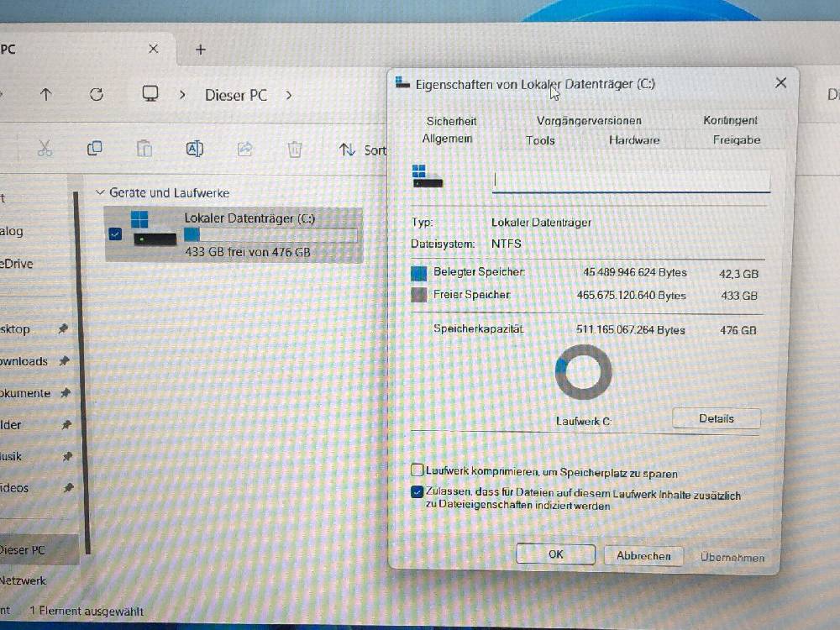
Task: Click the Share icon in toolbar
Action: pyautogui.click(x=244, y=149)
